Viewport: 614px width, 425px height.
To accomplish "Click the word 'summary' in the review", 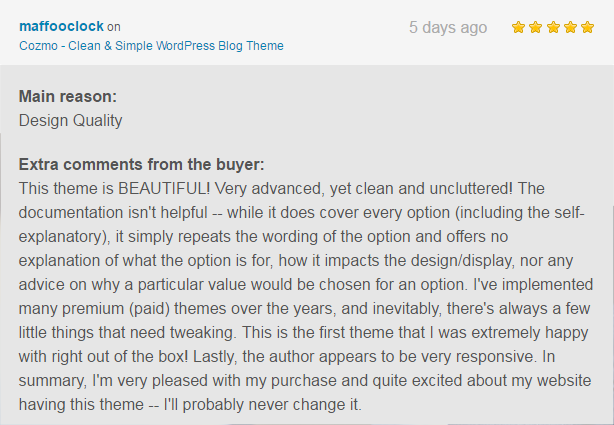I will click(x=52, y=381).
